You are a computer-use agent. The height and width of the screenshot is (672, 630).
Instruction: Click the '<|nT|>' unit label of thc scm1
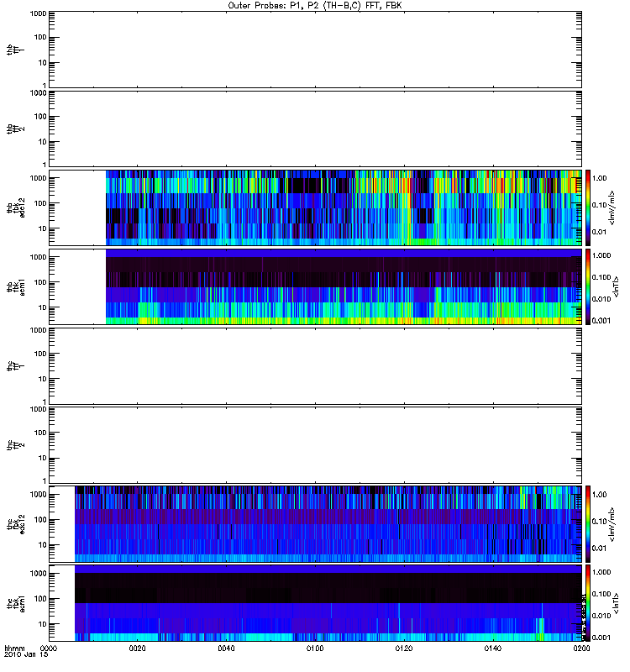coord(617,603)
